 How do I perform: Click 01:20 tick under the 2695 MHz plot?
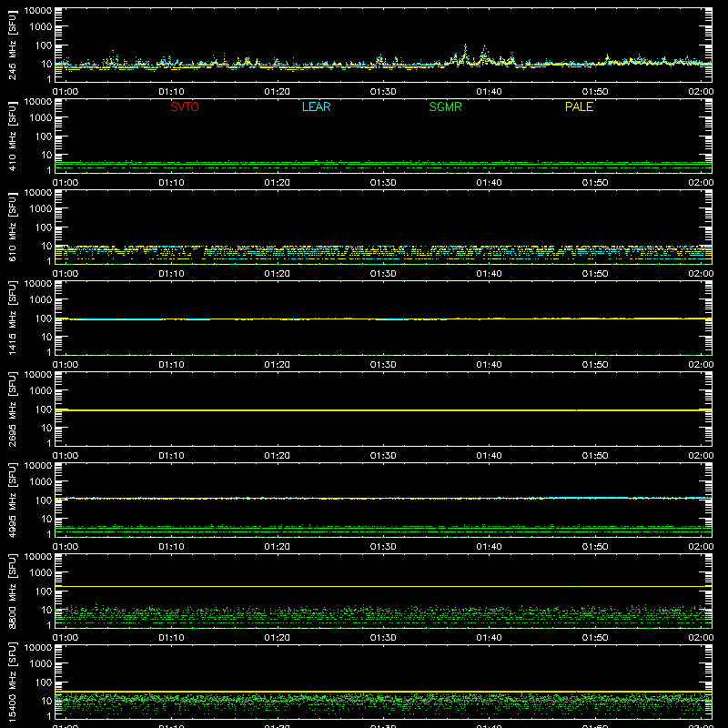pos(278,456)
